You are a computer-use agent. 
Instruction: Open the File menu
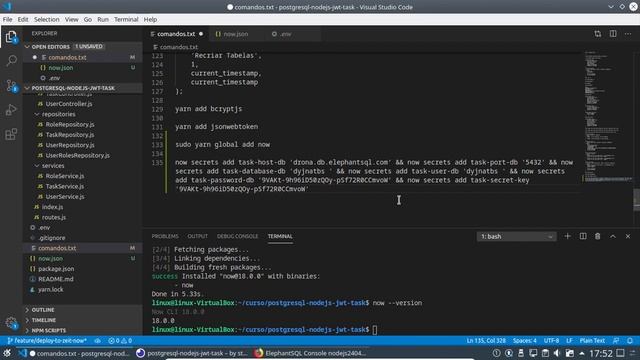7,19
